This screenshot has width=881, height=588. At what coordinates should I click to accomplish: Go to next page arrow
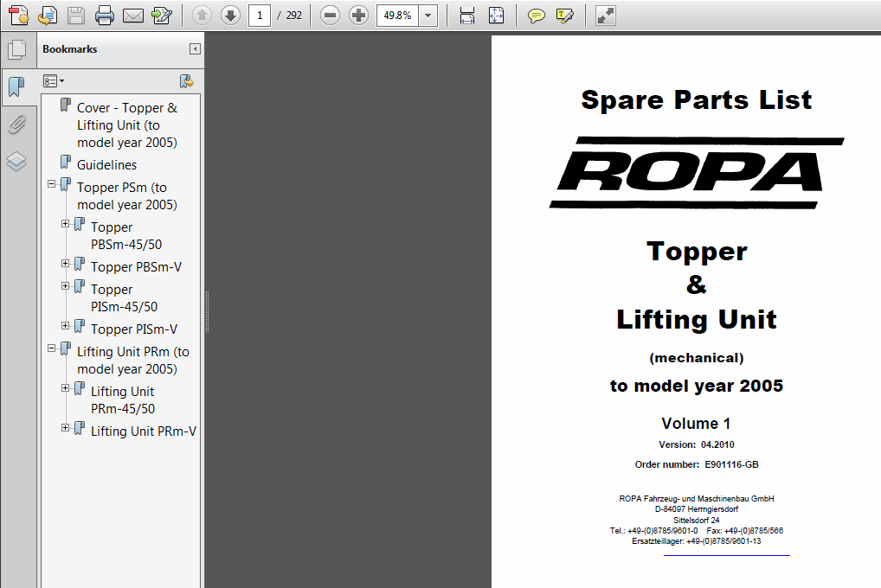tap(230, 16)
